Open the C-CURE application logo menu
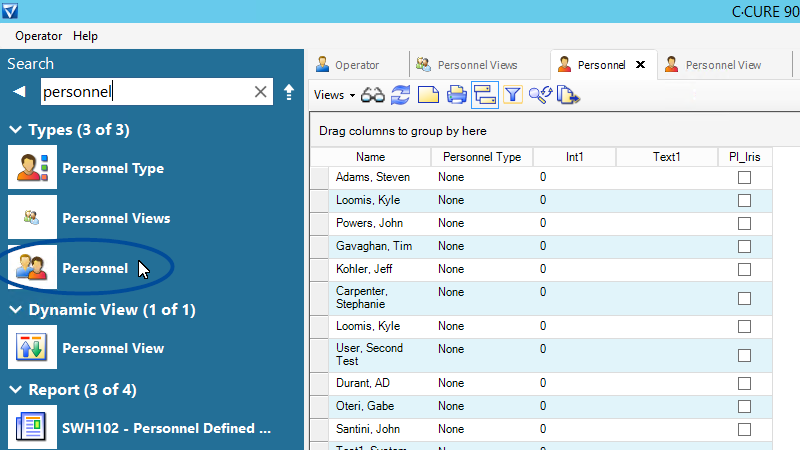 pos(10,11)
